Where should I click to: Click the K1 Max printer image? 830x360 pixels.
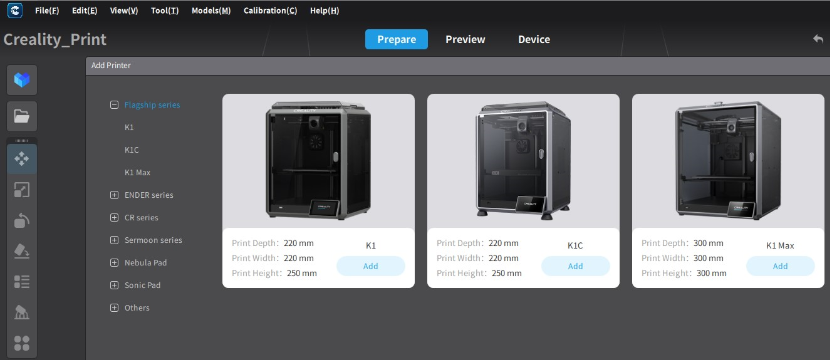point(728,160)
